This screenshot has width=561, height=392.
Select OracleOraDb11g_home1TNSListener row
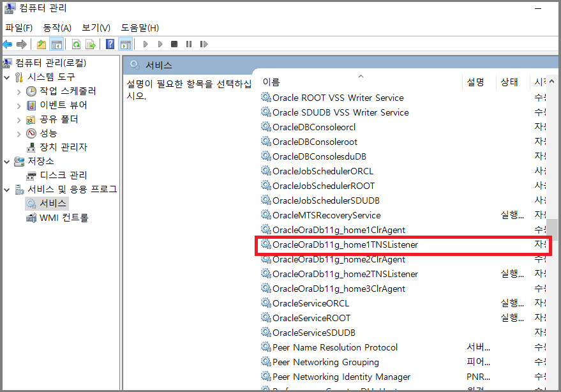point(403,245)
